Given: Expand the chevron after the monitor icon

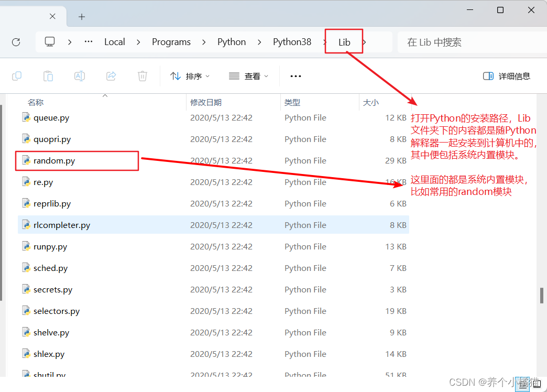Looking at the screenshot, I should (70, 42).
